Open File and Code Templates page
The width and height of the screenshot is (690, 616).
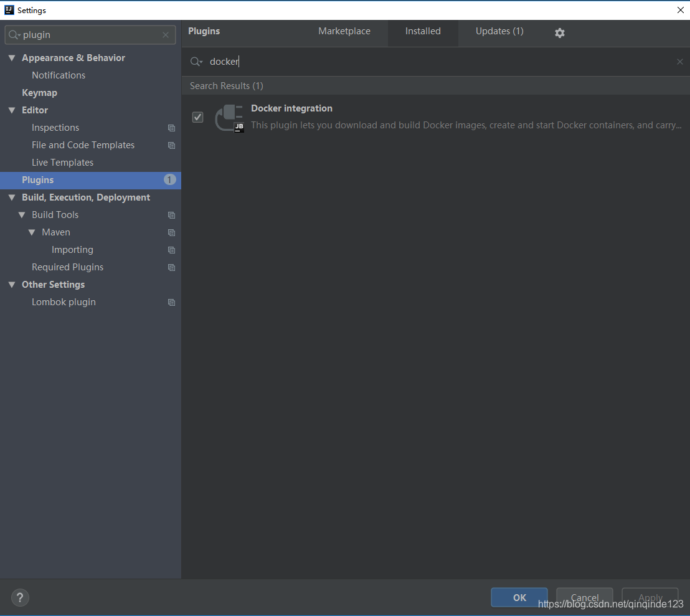[x=83, y=145]
